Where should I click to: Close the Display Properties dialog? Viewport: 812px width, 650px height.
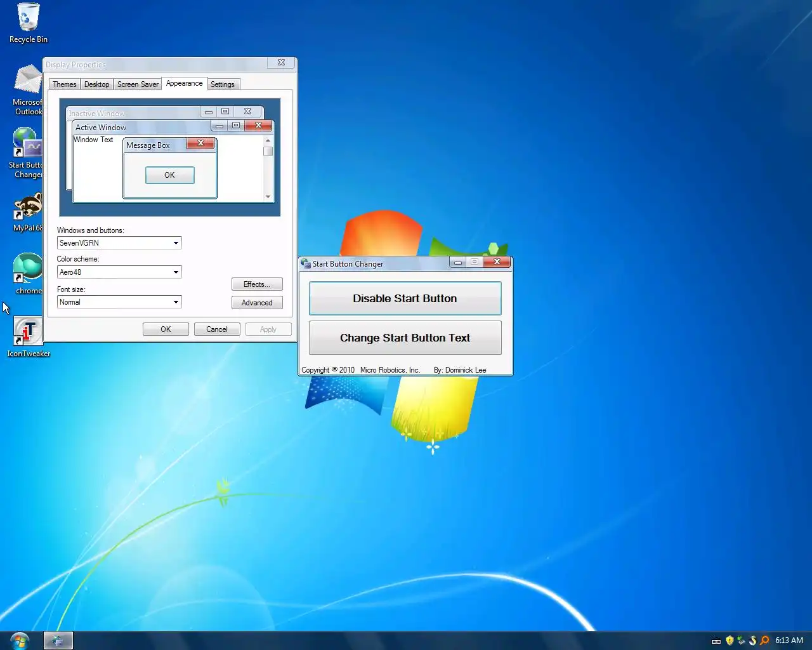click(x=281, y=62)
